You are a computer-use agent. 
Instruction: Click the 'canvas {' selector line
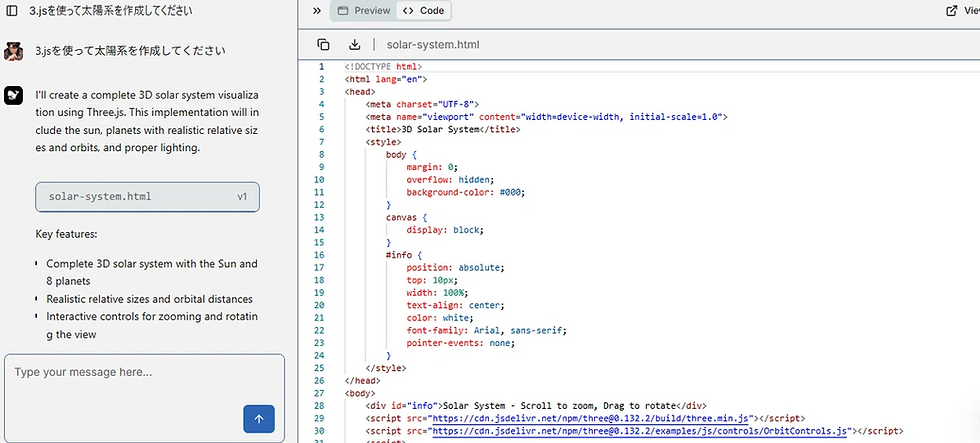[x=407, y=217]
